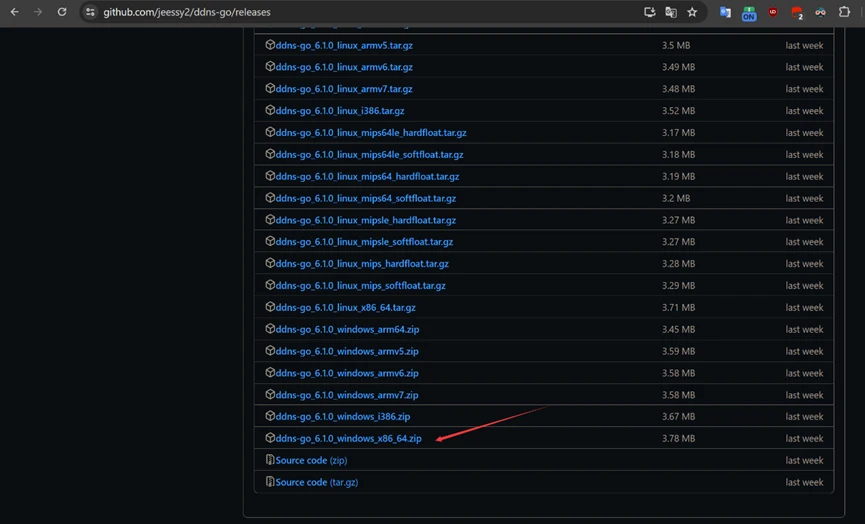Click the 3.71 MB size of linux_x86_64

point(679,307)
